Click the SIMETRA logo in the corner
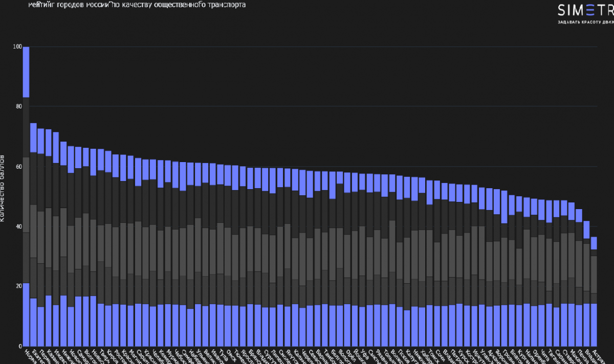 point(585,10)
